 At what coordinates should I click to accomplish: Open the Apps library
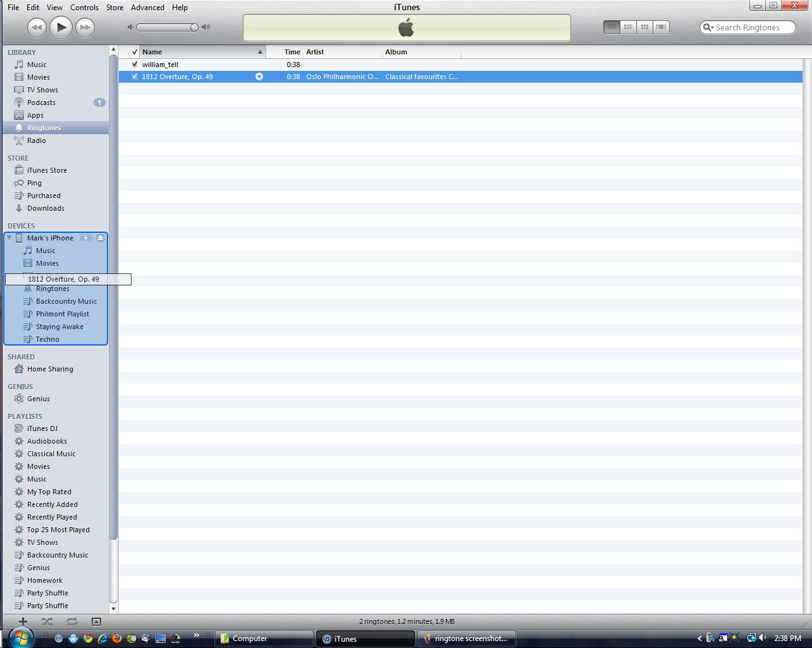35,115
